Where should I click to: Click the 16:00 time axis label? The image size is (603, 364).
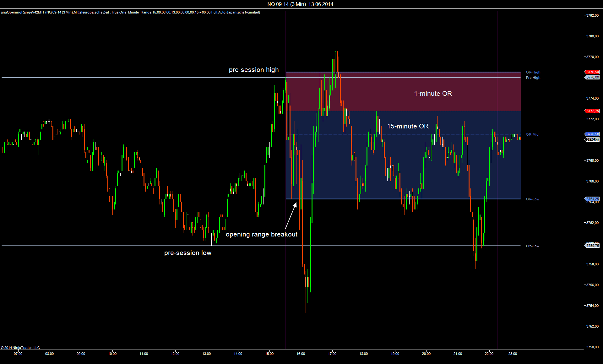pyautogui.click(x=301, y=354)
